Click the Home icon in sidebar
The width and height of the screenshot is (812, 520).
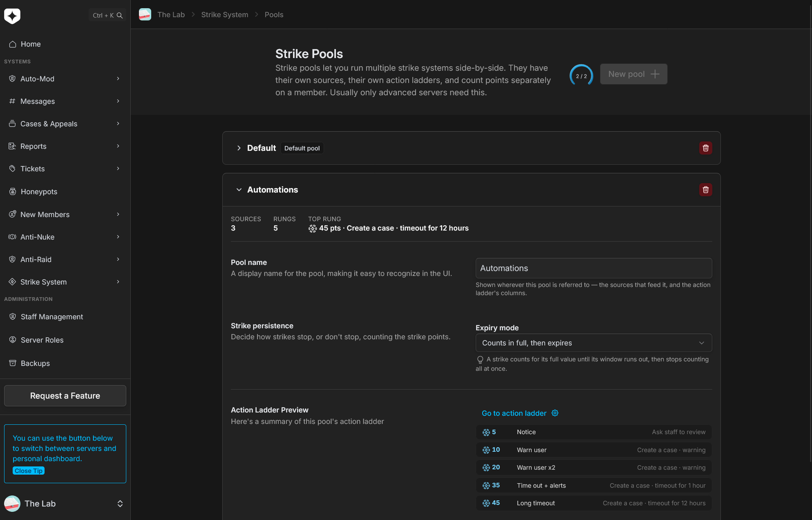(13, 44)
